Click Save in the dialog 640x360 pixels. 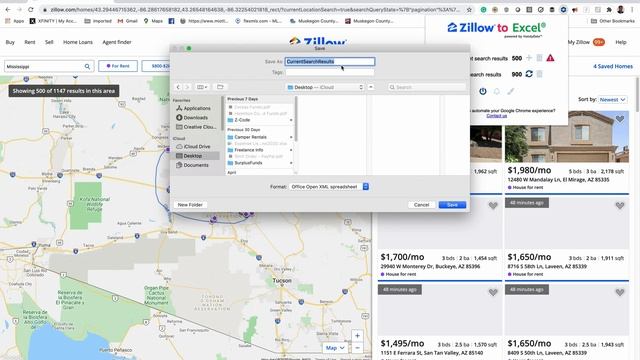pos(452,204)
